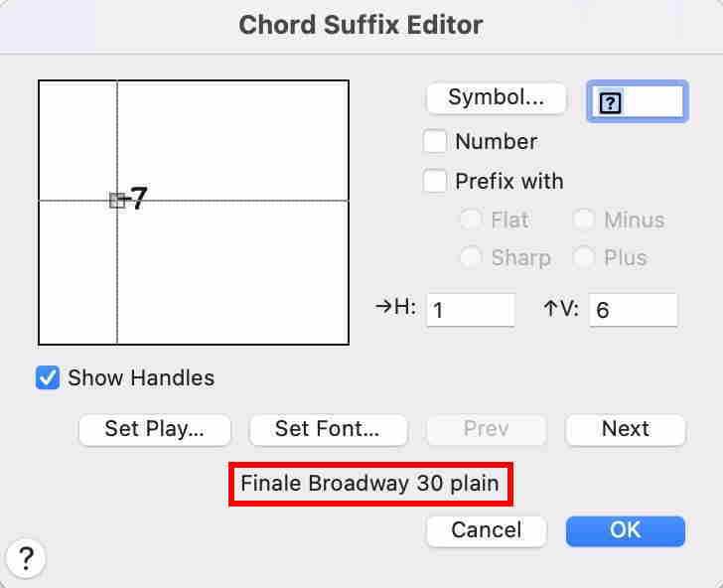Click the 7 suffix character in preview
The height and width of the screenshot is (588, 723).
[139, 200]
